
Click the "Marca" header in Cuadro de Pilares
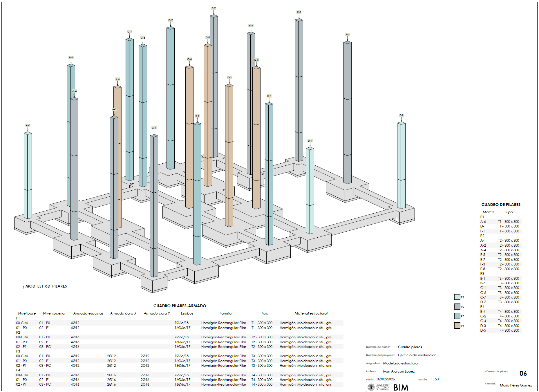(489, 212)
